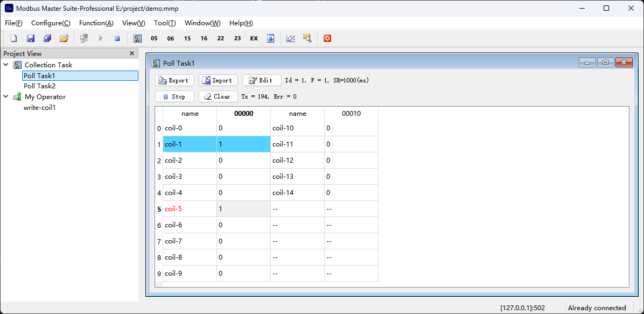Screen dimensions: 644x314
Task: Click the Save project floppy icon
Action: tap(31, 38)
